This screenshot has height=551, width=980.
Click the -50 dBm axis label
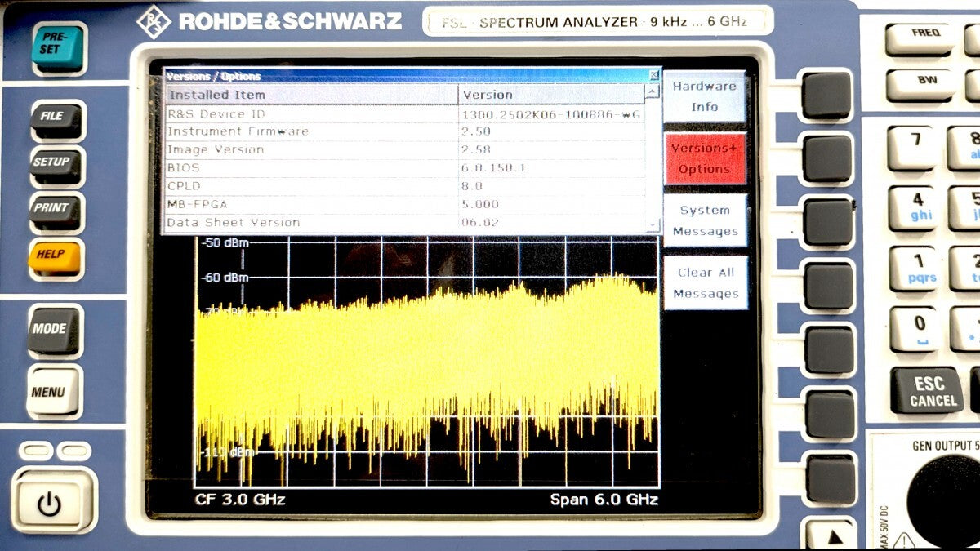(x=225, y=242)
